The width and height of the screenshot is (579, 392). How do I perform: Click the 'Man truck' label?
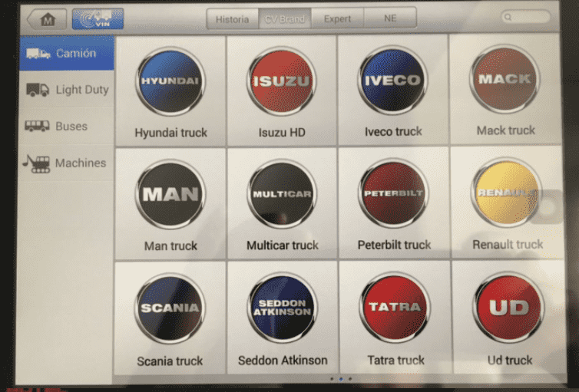[x=170, y=245]
